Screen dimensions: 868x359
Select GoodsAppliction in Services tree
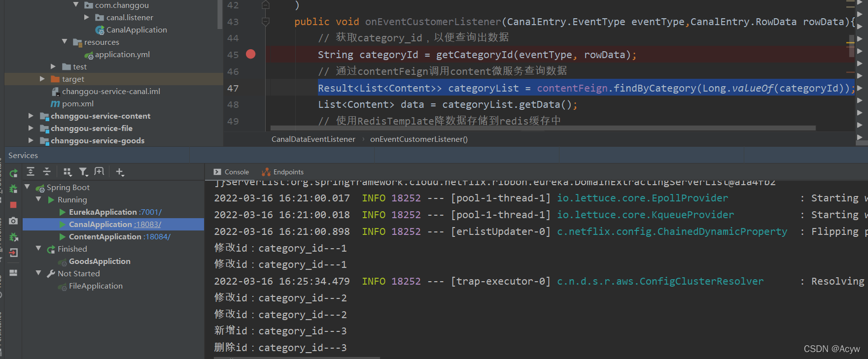pyautogui.click(x=100, y=261)
